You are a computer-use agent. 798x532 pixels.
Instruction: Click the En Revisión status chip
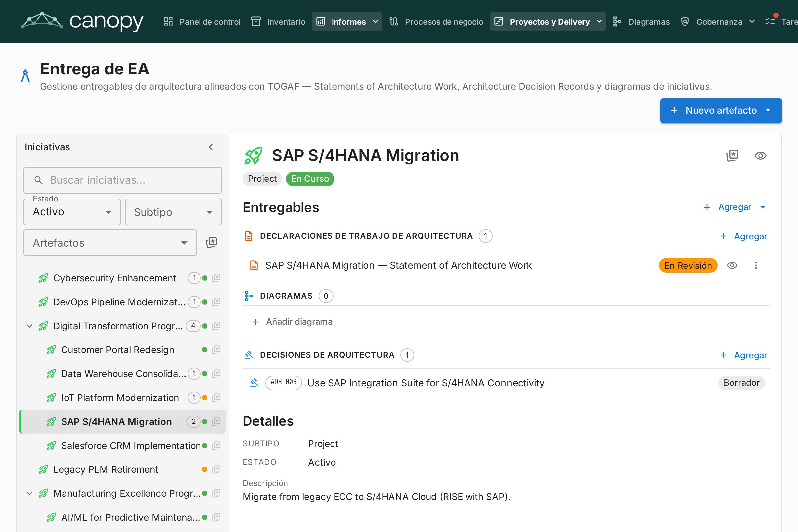tap(688, 265)
